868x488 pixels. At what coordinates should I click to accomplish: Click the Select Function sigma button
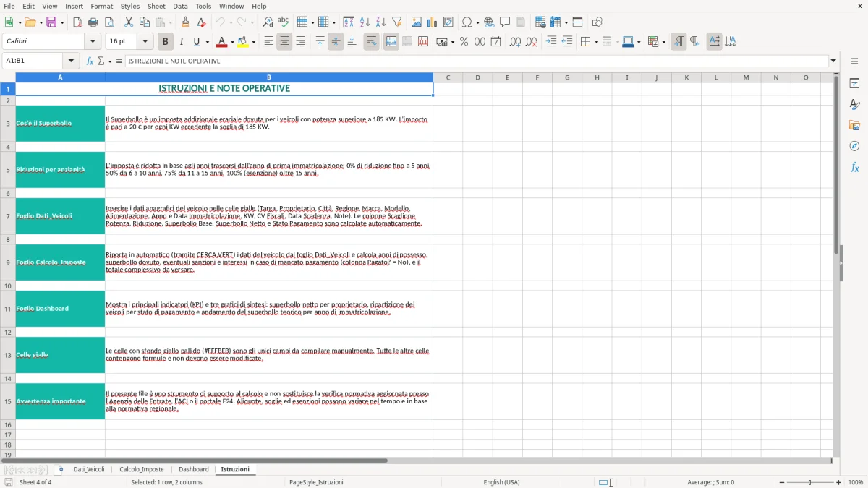point(101,61)
